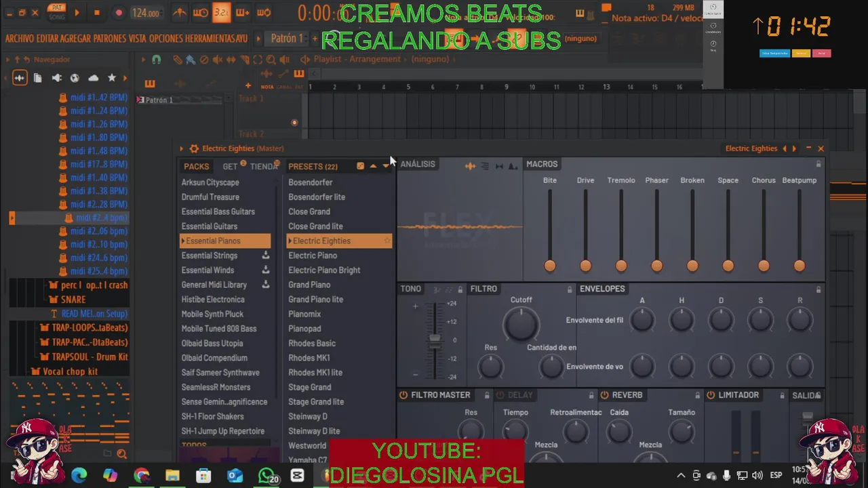The height and width of the screenshot is (488, 868).
Task: Download General Midi Library pack via arrow icon
Action: (x=266, y=285)
